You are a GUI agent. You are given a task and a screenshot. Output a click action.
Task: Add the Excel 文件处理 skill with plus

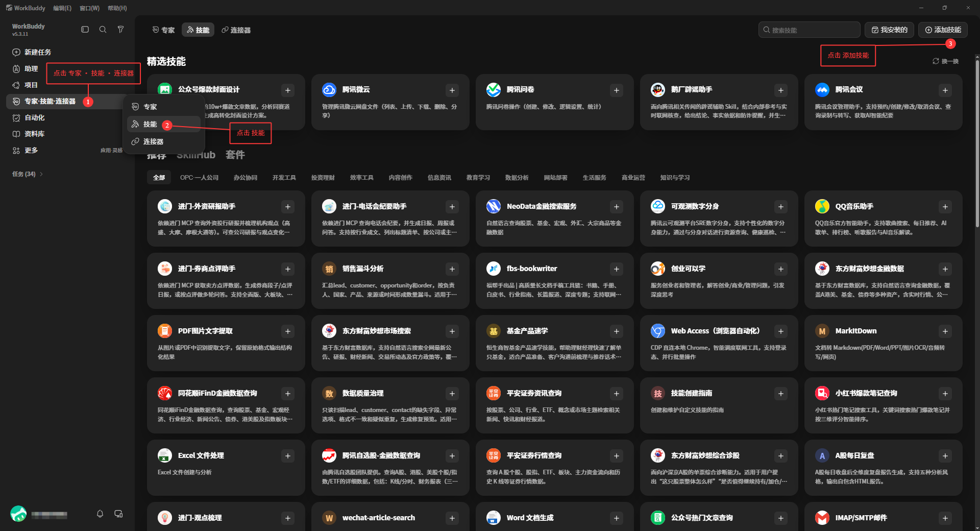[x=288, y=456]
